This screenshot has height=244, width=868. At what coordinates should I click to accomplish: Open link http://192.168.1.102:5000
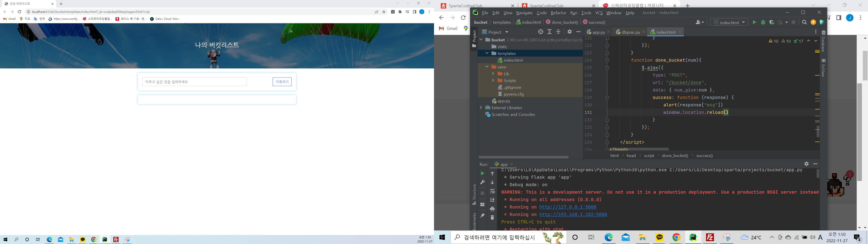(x=573, y=214)
